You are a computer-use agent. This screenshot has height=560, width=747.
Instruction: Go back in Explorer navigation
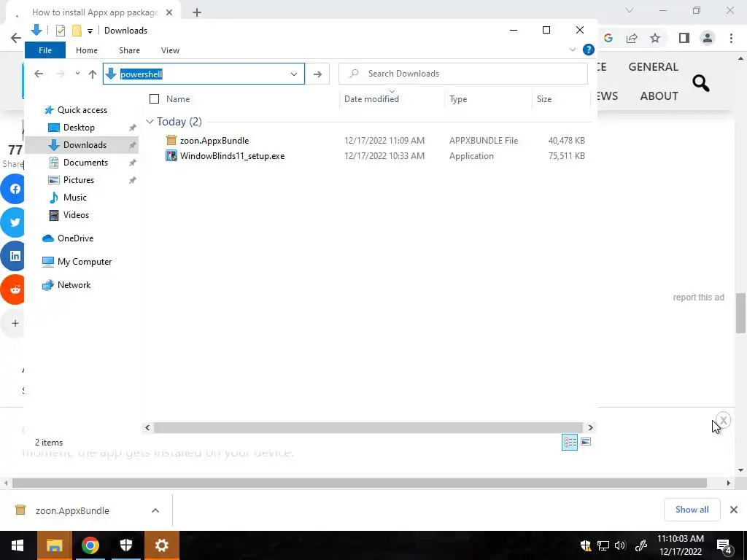(39, 74)
